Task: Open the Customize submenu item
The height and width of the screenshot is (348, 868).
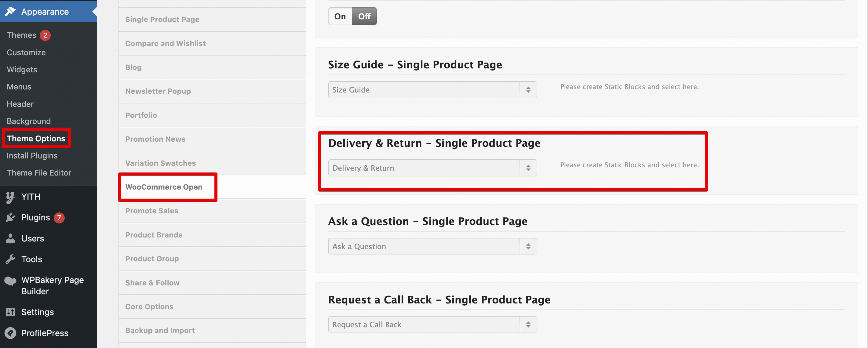Action: [x=26, y=53]
